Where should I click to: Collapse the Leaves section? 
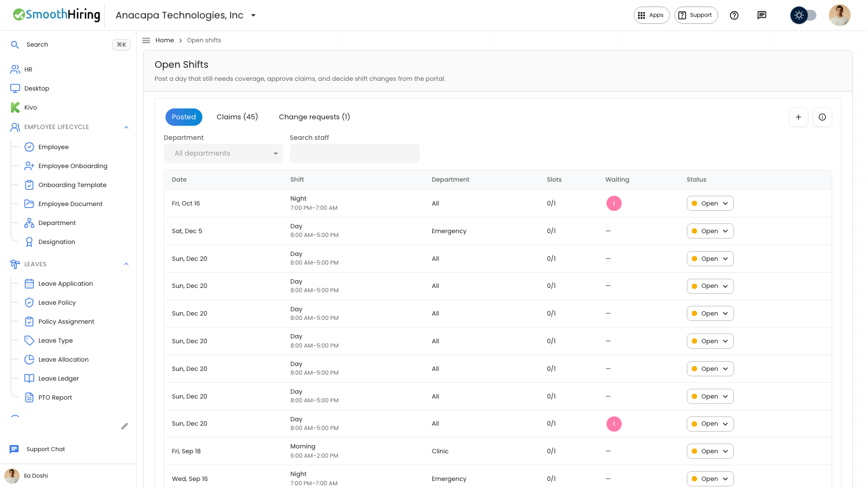click(126, 264)
